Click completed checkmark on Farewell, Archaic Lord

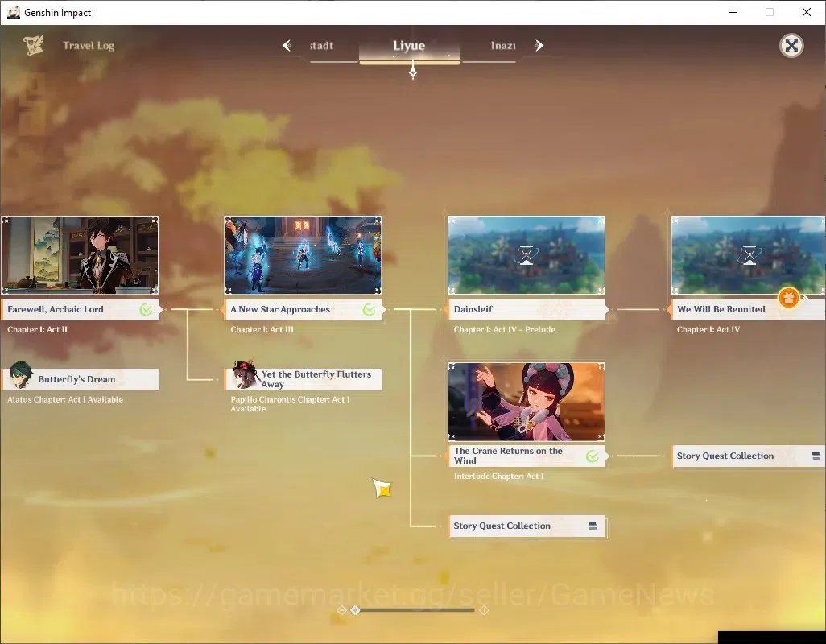pyautogui.click(x=146, y=310)
